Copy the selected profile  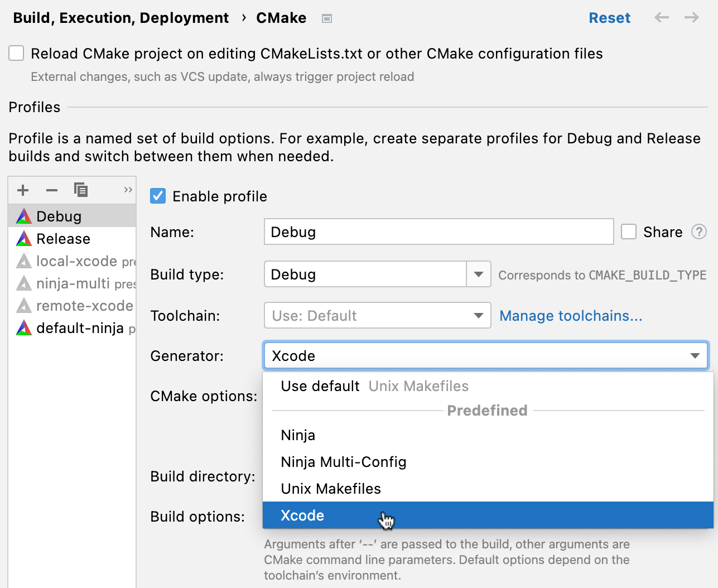pos(81,190)
